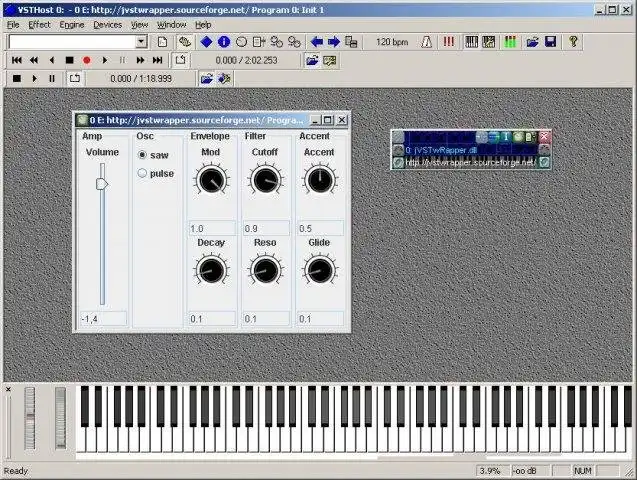Image resolution: width=637 pixels, height=480 pixels.
Task: Click the floppy disk save icon
Action: click(550, 42)
